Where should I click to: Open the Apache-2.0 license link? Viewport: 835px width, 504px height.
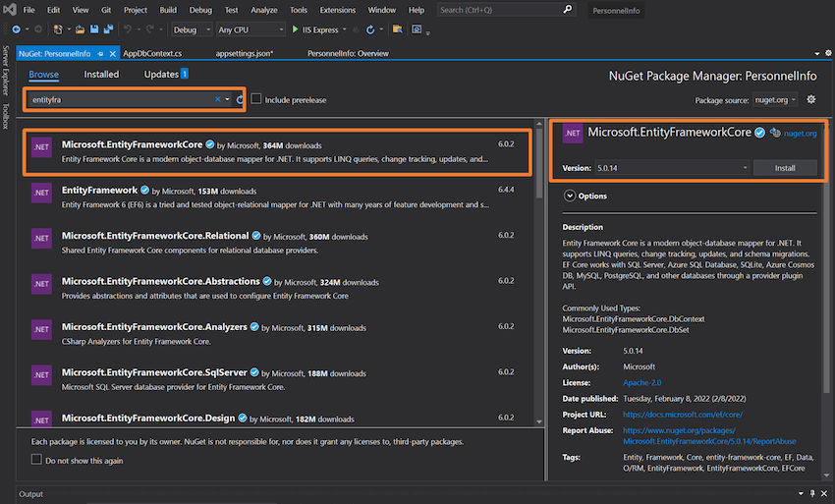click(x=641, y=382)
